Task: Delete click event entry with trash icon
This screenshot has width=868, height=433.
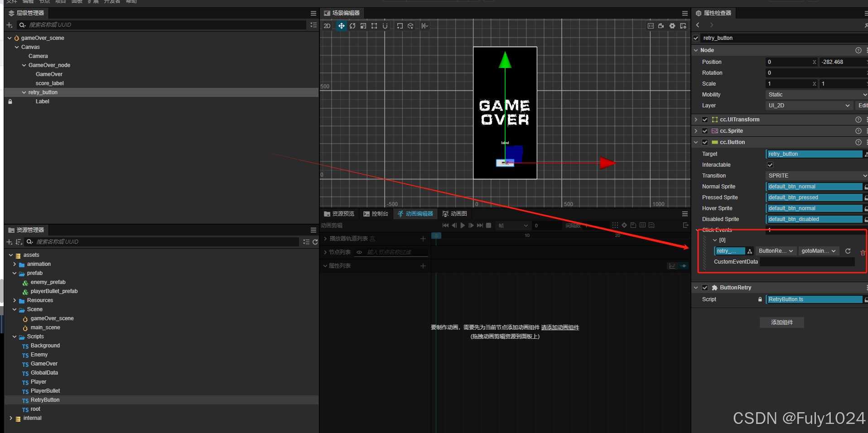Action: coord(863,253)
